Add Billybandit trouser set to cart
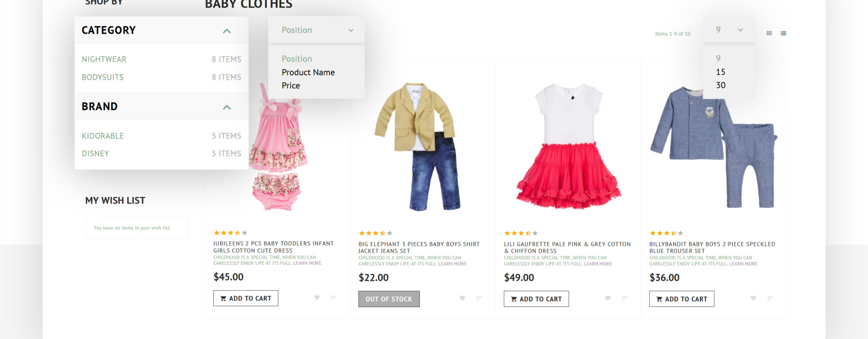The height and width of the screenshot is (339, 868). 681,299
